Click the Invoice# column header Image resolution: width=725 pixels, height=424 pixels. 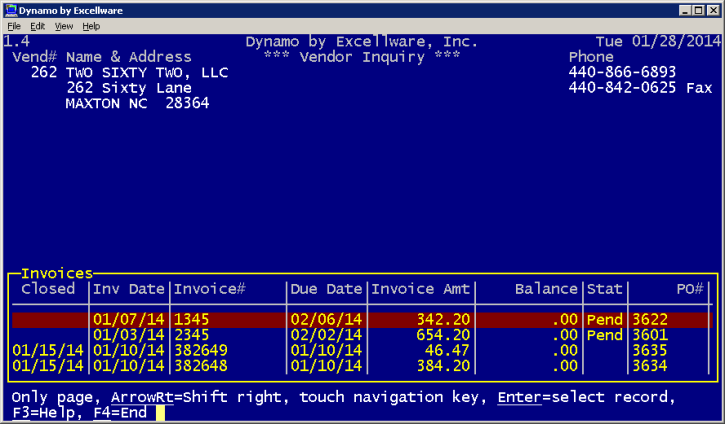[209, 289]
